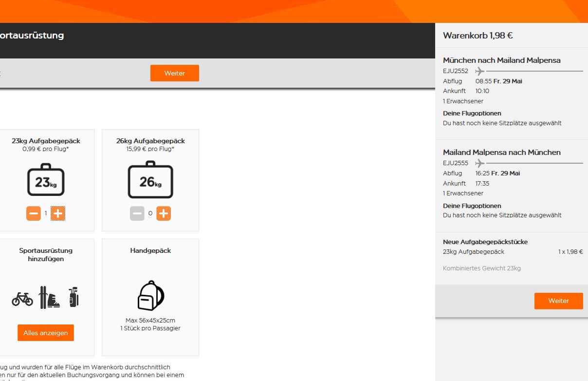Click arrival time 10:10

click(x=482, y=91)
